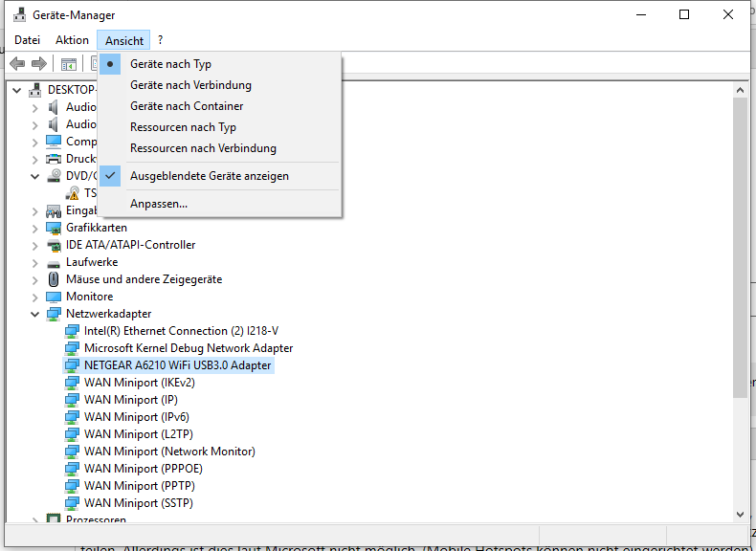Click the Mäuse und andere Zeigegeräte mouse icon

coord(54,279)
